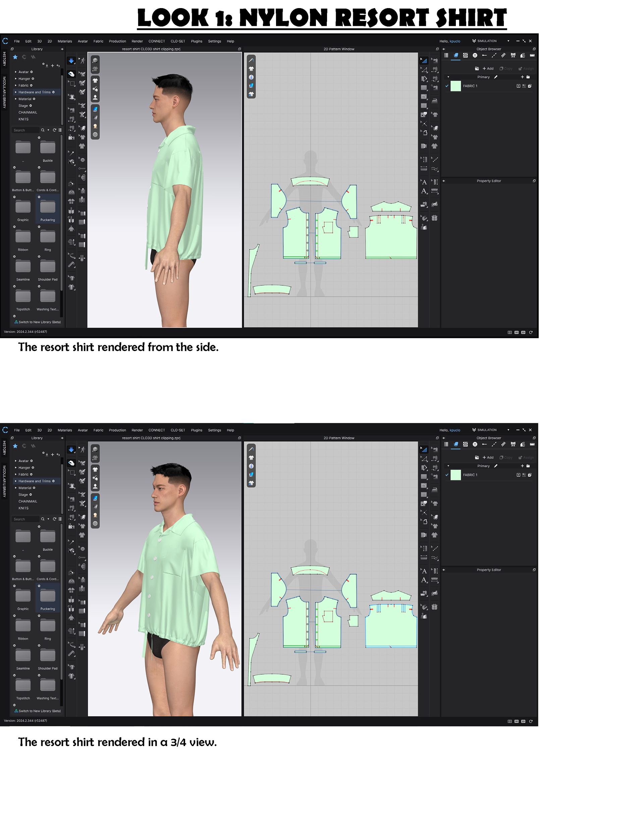Viewport: 644px width, 834px height.
Task: Click FABRIC 1 green swatch in side-view screenshot
Action: (456, 86)
